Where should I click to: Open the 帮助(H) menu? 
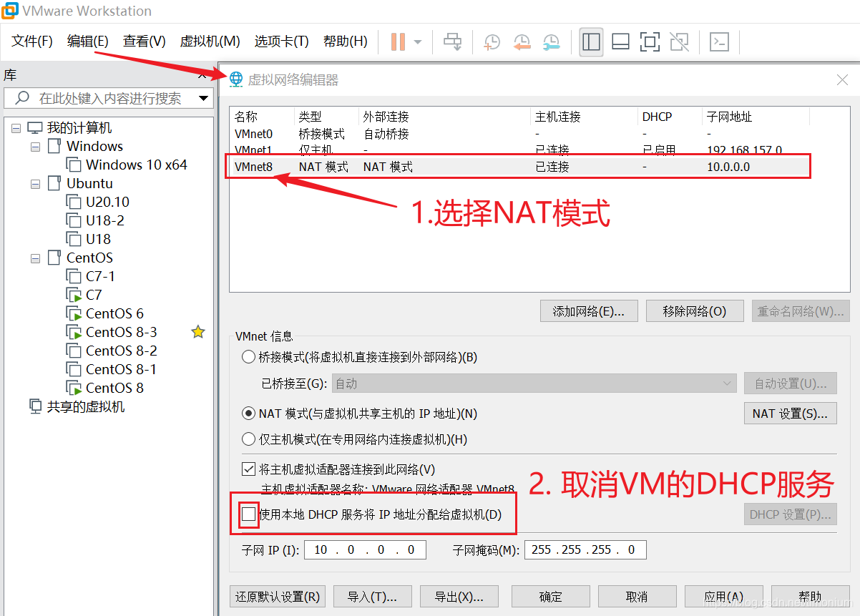click(345, 41)
